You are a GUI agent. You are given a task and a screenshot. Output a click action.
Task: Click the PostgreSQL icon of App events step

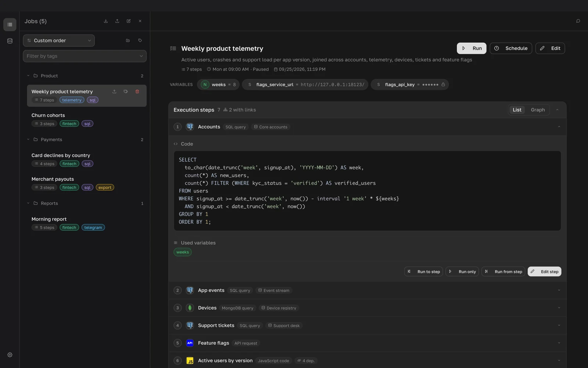(x=190, y=290)
